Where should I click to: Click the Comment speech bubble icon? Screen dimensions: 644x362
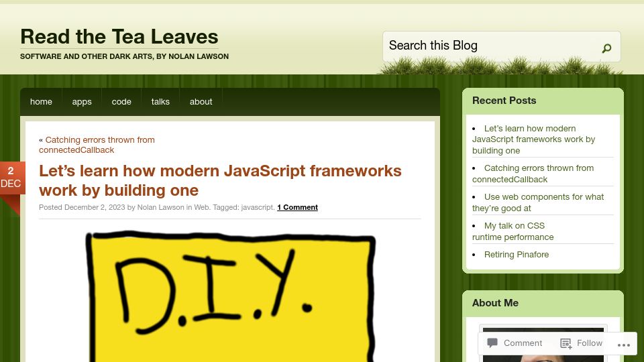(492, 343)
